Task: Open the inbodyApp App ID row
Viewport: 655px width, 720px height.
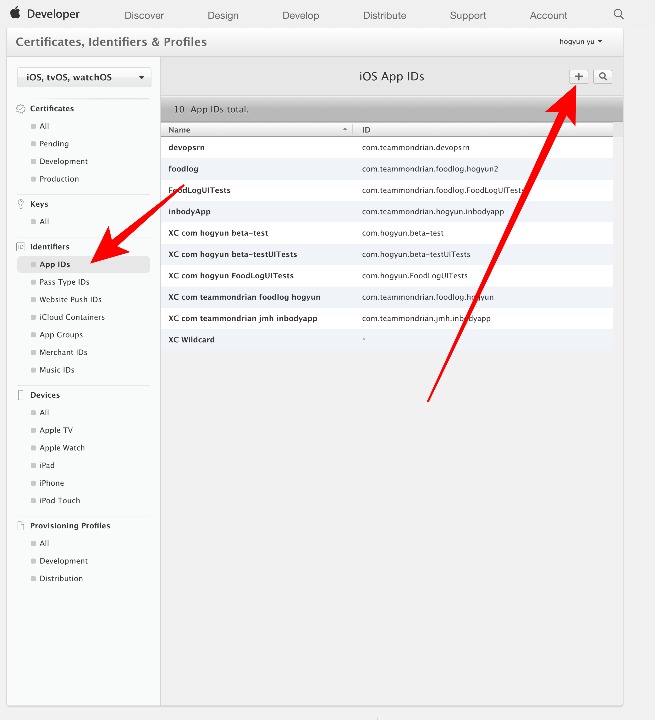Action: (x=387, y=212)
